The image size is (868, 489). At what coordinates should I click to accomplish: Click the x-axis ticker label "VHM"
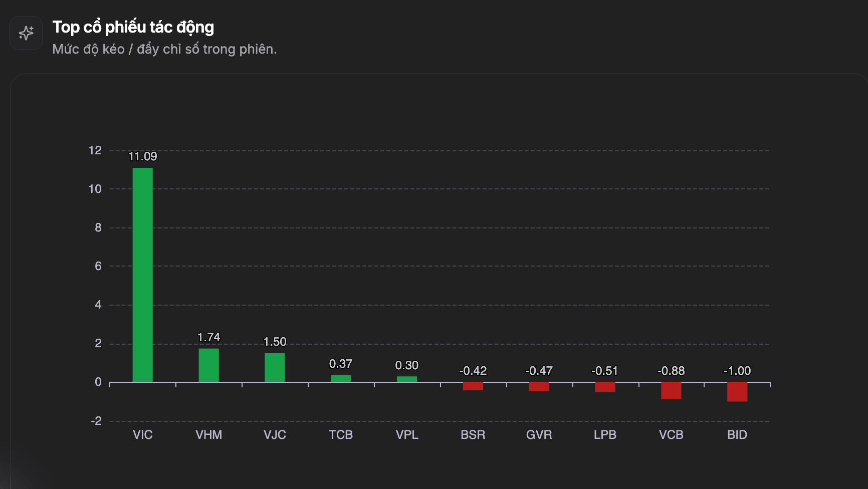[x=208, y=435]
